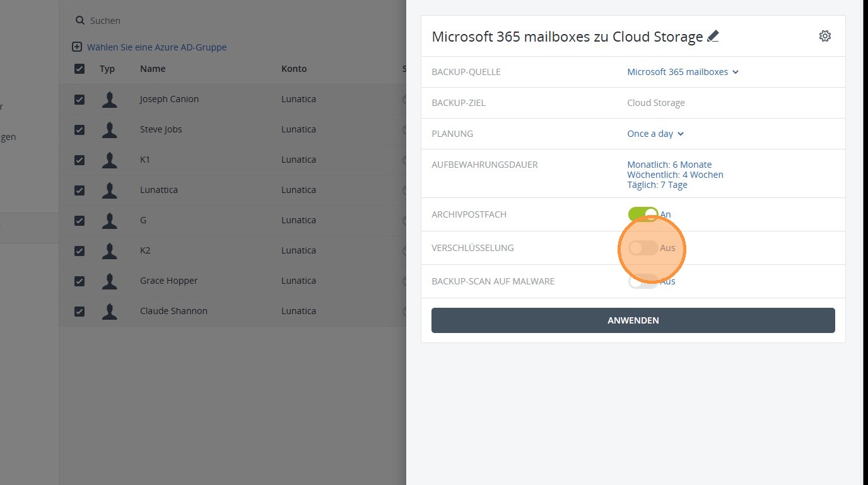Select the name Joseph Canion
Image resolution: width=868 pixels, height=485 pixels.
[169, 99]
